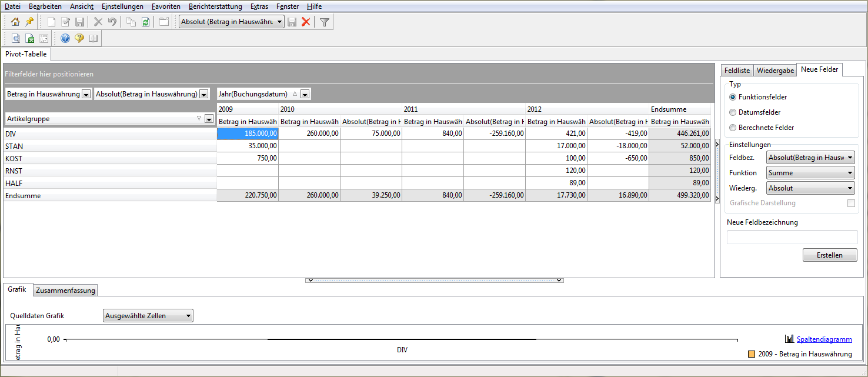Click the green Refresh document icon
868x377 pixels.
coord(145,22)
